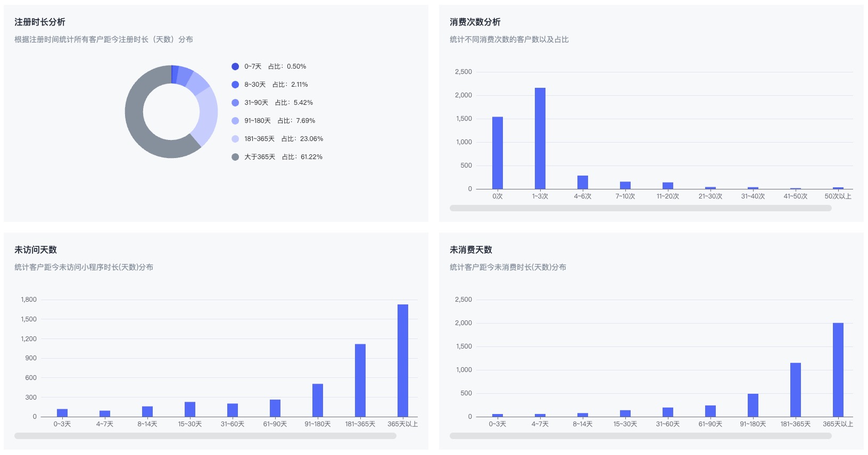
Task: Click the 未消费天数 title
Action: [x=471, y=250]
